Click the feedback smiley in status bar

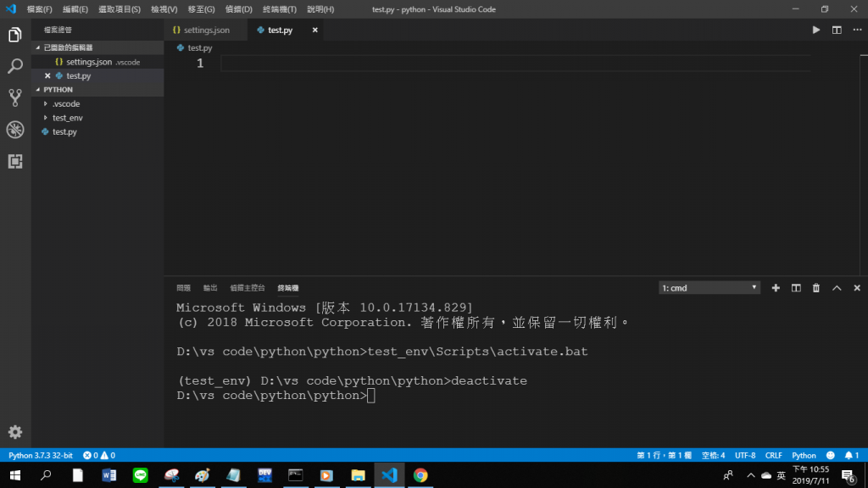click(831, 455)
